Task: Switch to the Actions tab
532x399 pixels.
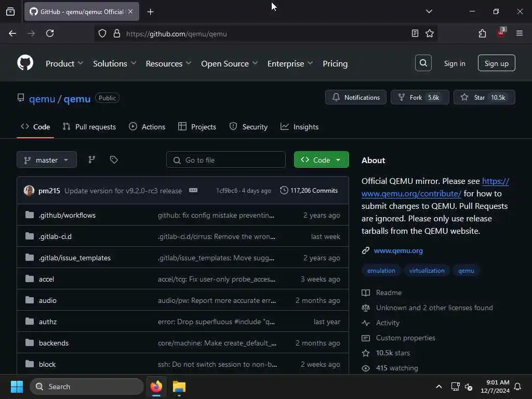Action: (147, 127)
